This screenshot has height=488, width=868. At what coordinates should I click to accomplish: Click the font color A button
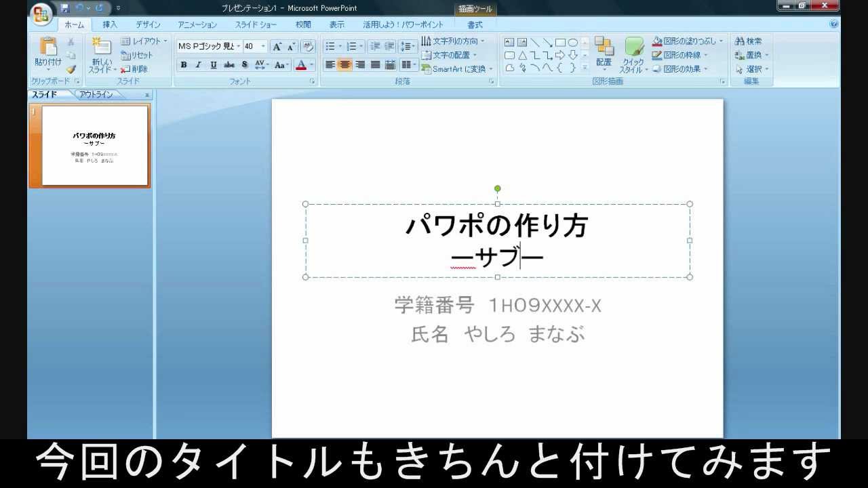click(x=301, y=65)
